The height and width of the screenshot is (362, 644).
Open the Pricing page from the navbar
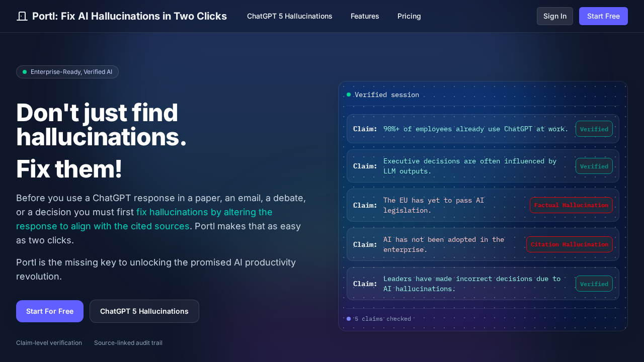[409, 16]
